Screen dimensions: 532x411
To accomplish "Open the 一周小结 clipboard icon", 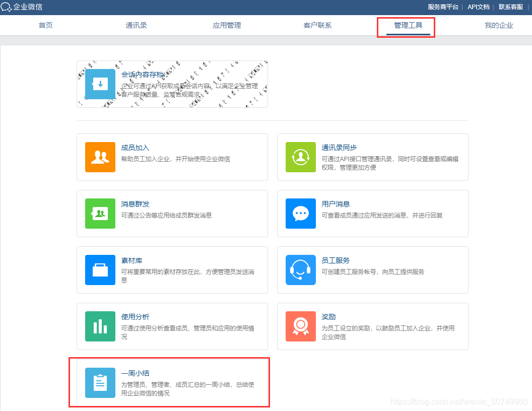I will click(100, 382).
